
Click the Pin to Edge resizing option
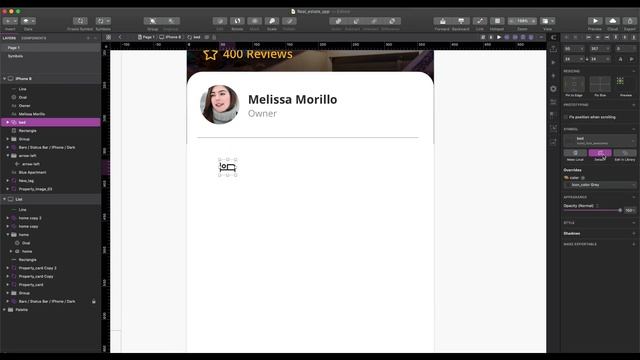coord(574,84)
